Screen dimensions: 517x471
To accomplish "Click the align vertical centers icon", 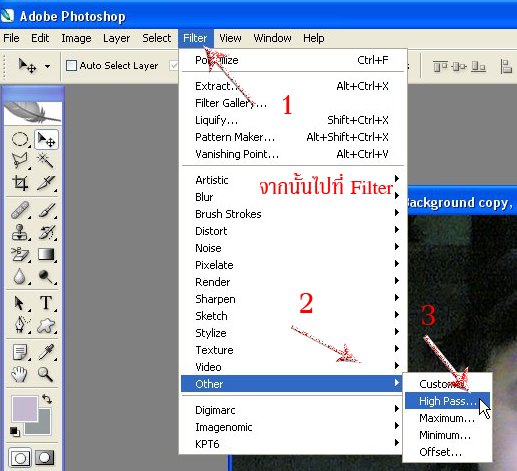I will (x=459, y=67).
